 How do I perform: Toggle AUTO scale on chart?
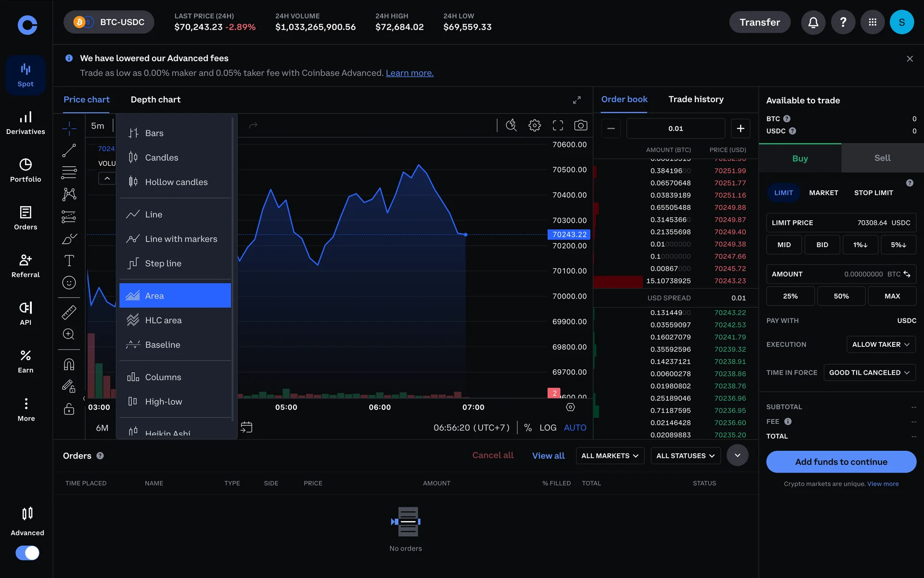pyautogui.click(x=575, y=428)
